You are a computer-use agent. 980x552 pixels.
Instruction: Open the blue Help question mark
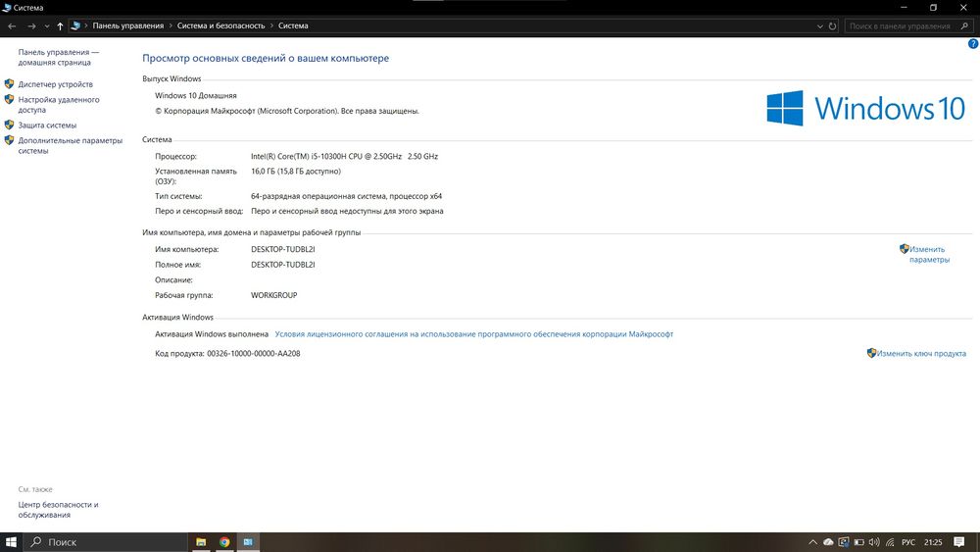coord(973,44)
